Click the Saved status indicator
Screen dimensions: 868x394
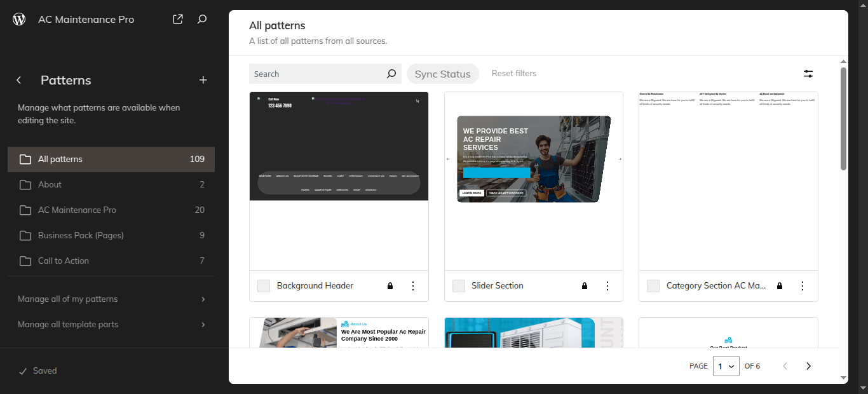38,371
